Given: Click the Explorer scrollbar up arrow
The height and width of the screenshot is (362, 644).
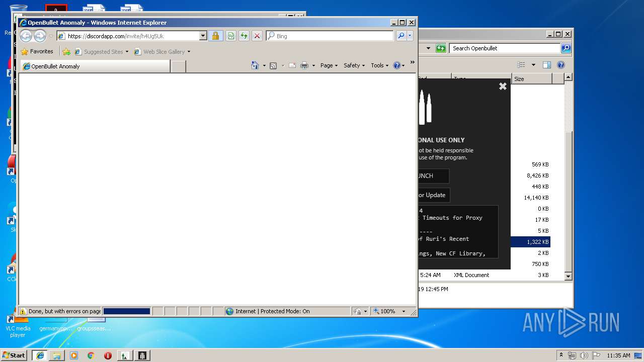Looking at the screenshot, I should [568, 77].
